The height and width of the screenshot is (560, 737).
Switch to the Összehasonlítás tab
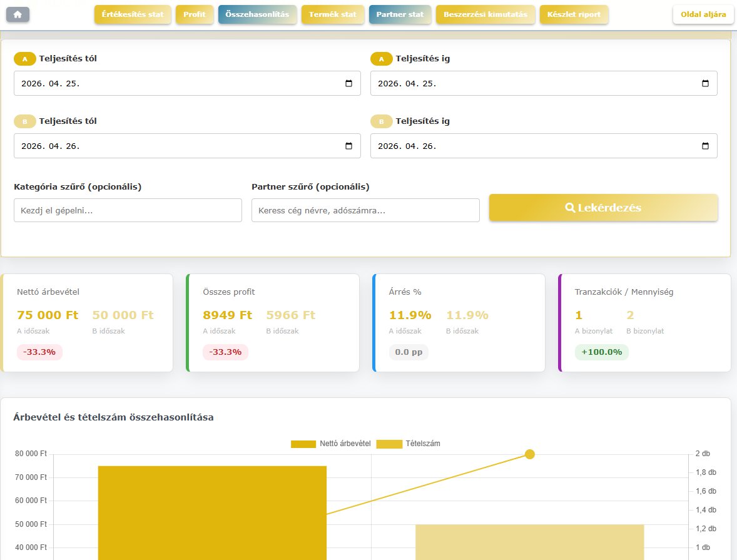tap(257, 13)
